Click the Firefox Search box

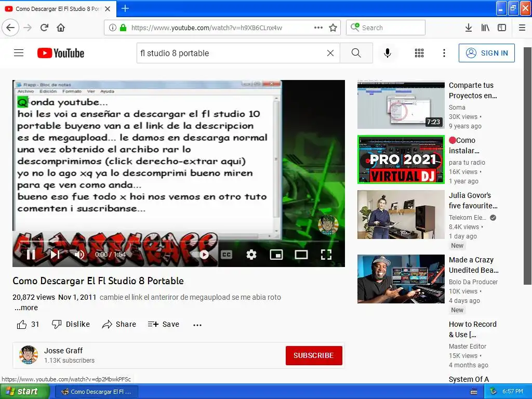coord(386,28)
